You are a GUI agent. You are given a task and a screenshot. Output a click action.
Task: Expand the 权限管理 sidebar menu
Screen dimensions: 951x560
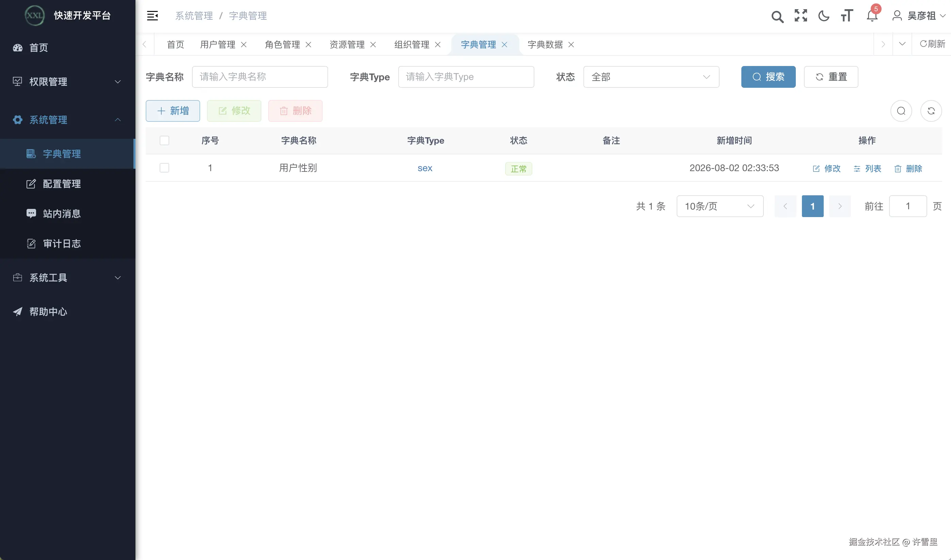(68, 82)
